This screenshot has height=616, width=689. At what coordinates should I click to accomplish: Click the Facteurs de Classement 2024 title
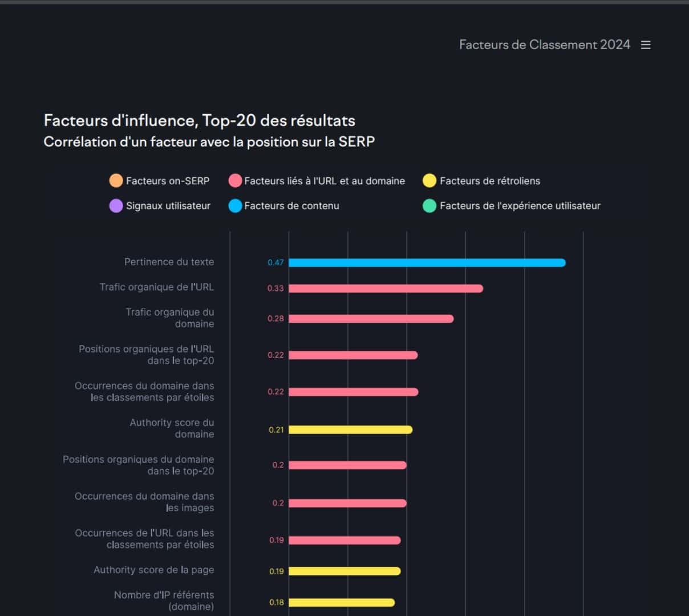point(544,45)
